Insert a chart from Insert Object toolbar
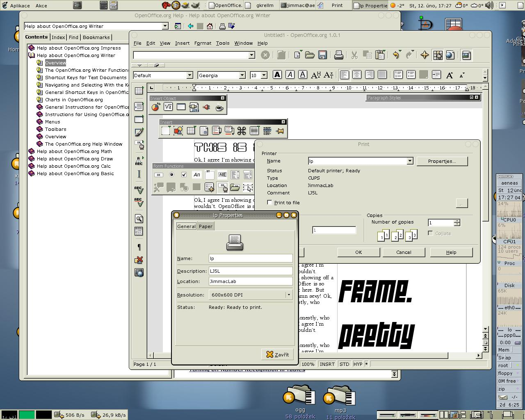This screenshot has height=420, width=525. (x=155, y=107)
